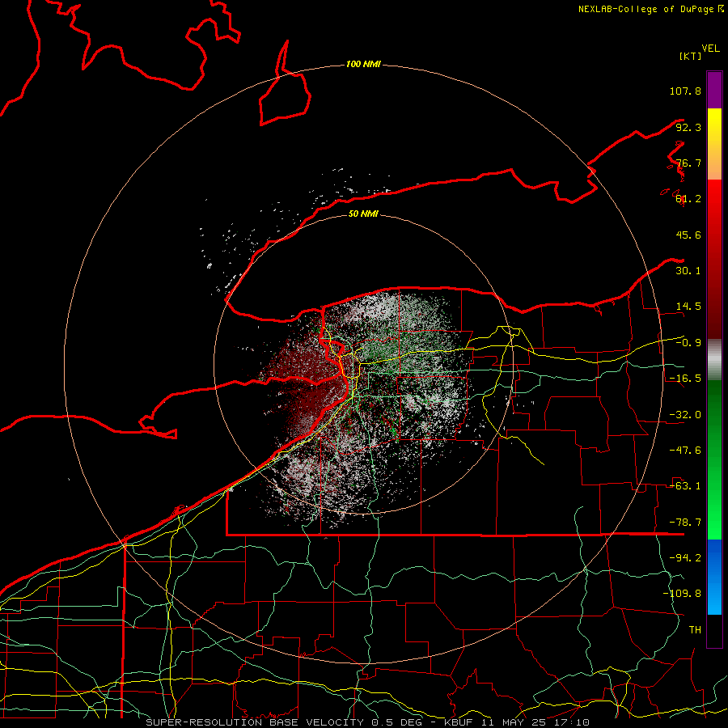Click the [KT] units label

coord(691,56)
